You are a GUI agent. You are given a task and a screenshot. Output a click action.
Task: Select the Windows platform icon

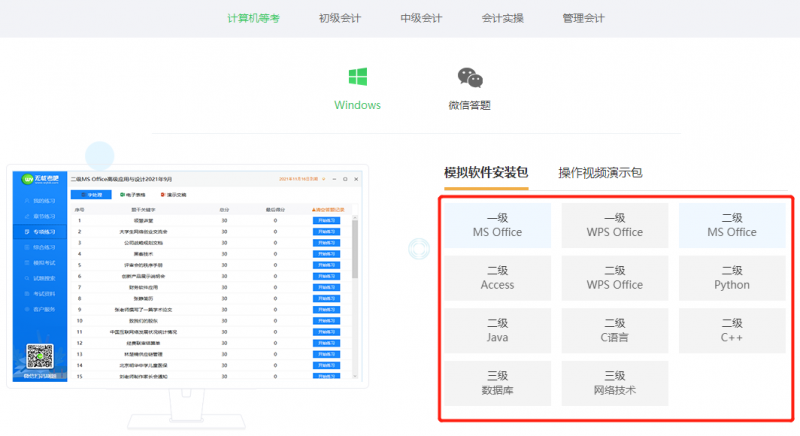coord(358,77)
